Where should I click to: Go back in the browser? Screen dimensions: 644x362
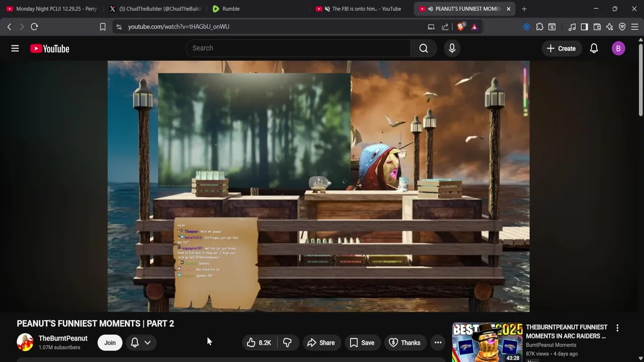[9, 27]
